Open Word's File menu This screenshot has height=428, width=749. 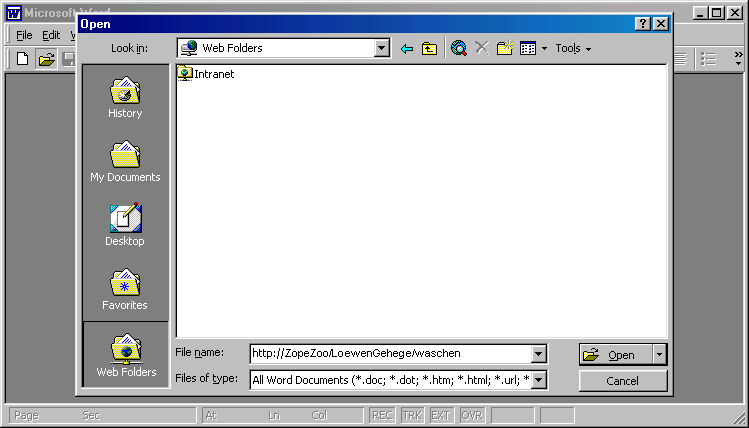[24, 35]
